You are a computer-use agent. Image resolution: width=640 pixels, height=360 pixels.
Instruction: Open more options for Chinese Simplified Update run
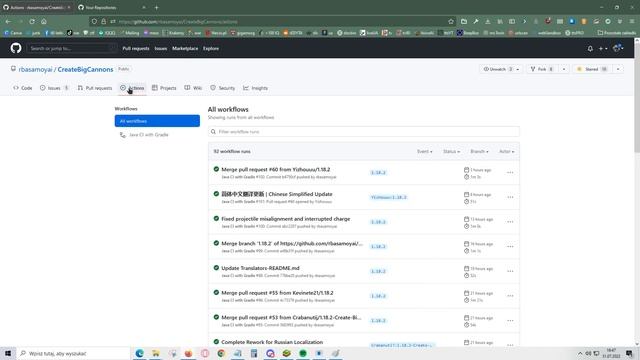[x=510, y=197]
